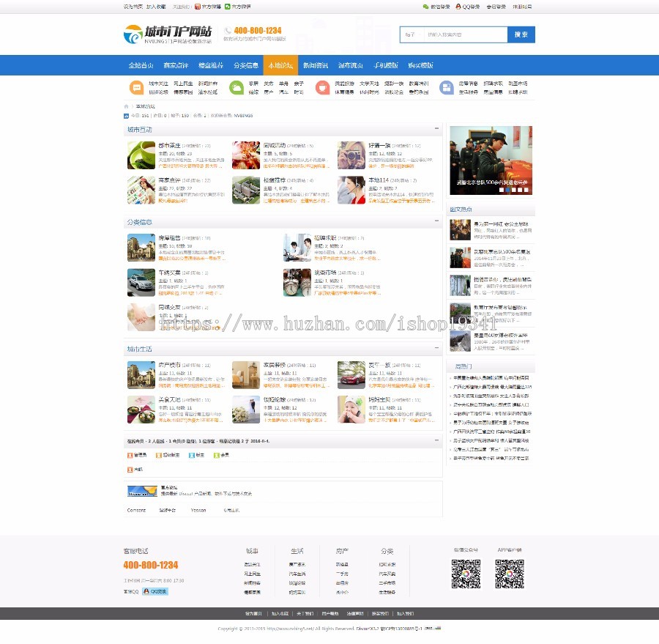Open the 分类信息 navigation tab
Image resolution: width=659 pixels, height=644 pixels.
245,65
